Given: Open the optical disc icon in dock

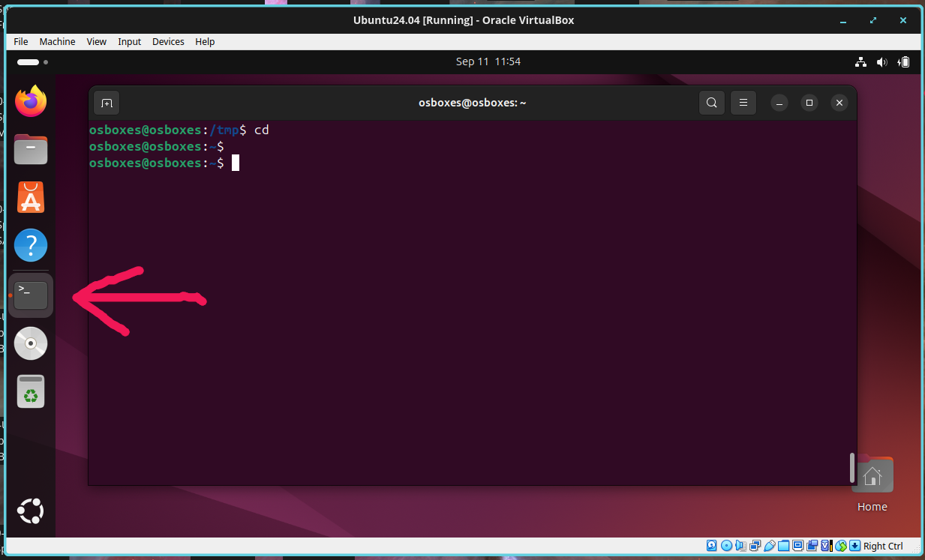Looking at the screenshot, I should (x=31, y=343).
